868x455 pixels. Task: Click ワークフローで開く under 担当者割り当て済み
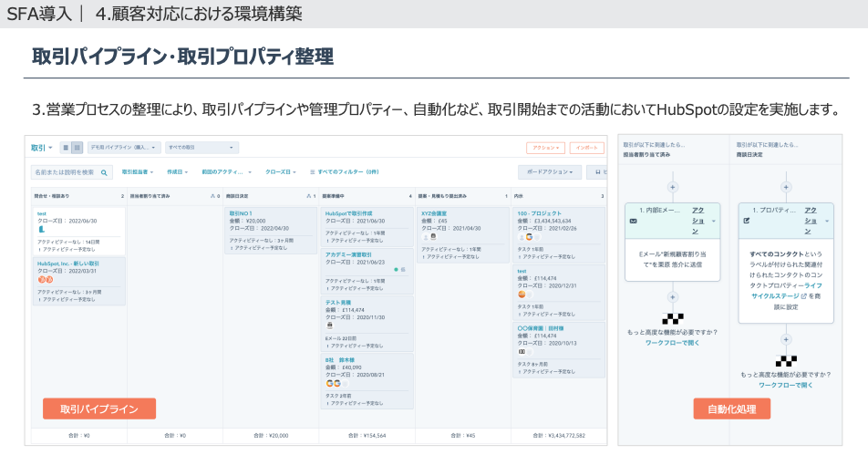click(672, 343)
